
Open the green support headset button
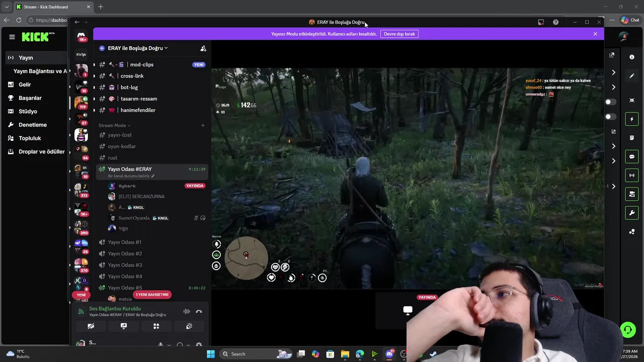(x=628, y=330)
